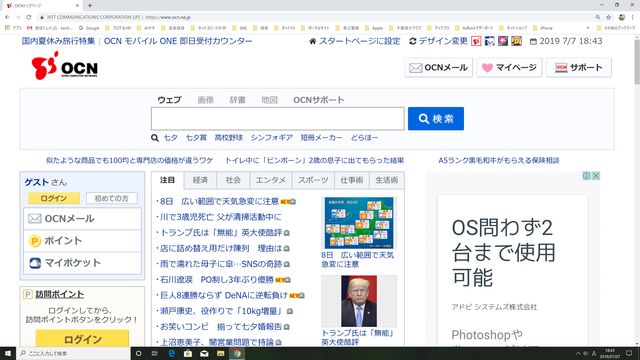Screen dimensions: 640x360
Task: Open headline 8日 広い範囲で天気急変に注意
Action: point(219,201)
